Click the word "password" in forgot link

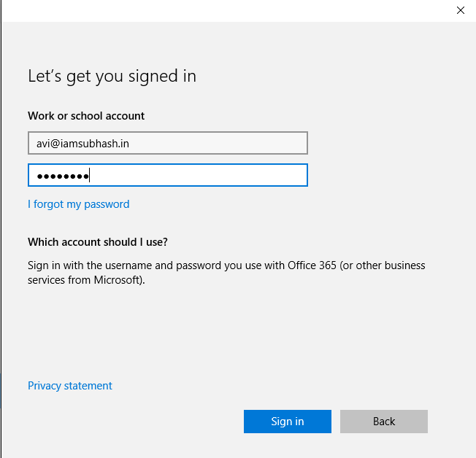pyautogui.click(x=107, y=204)
